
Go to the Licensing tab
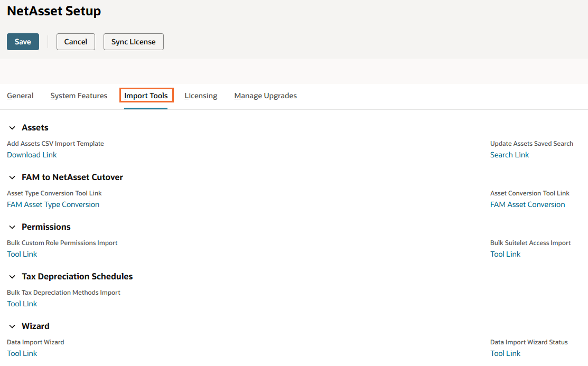(201, 96)
